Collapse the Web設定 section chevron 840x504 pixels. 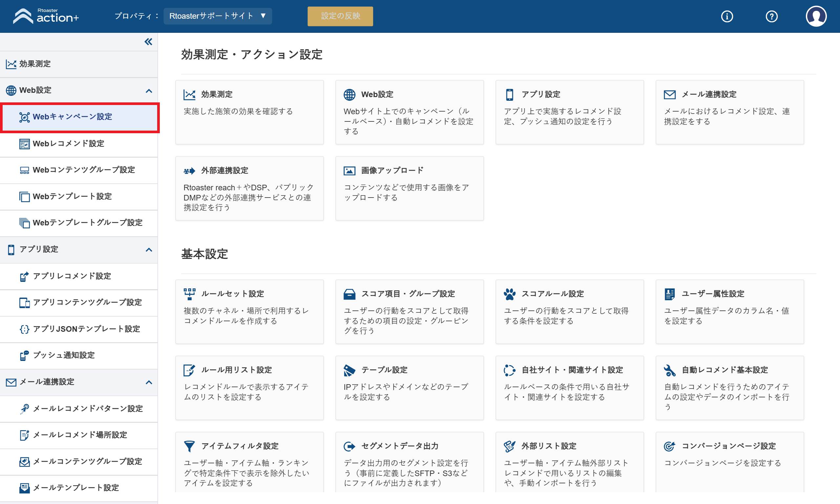pyautogui.click(x=149, y=91)
